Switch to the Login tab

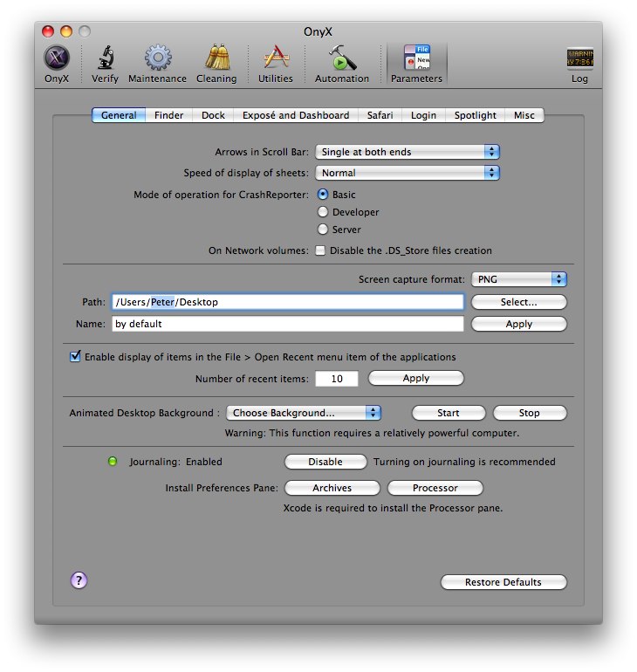tap(423, 115)
